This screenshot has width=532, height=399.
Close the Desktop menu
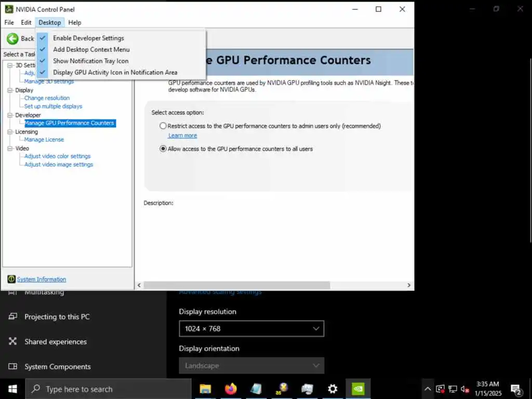click(x=49, y=22)
